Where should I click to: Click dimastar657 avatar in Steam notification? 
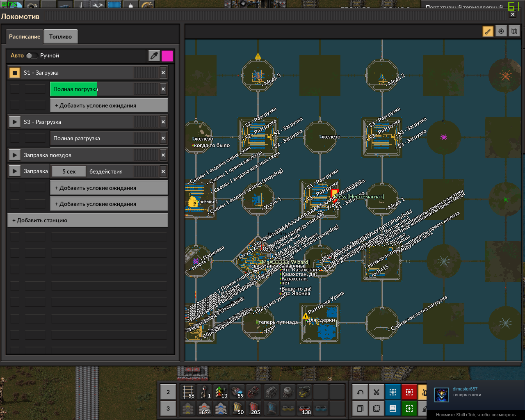click(441, 395)
